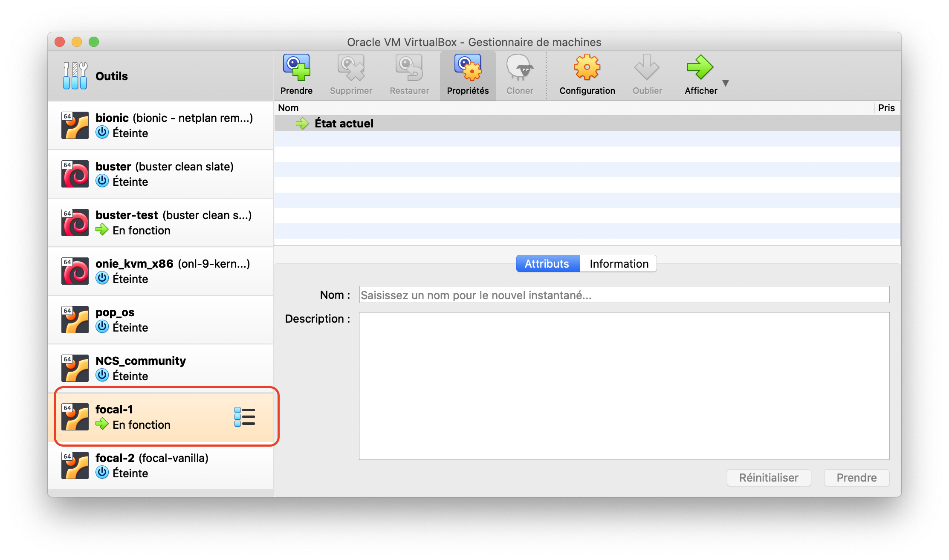Click the running arrow icon under focal-1

102,424
